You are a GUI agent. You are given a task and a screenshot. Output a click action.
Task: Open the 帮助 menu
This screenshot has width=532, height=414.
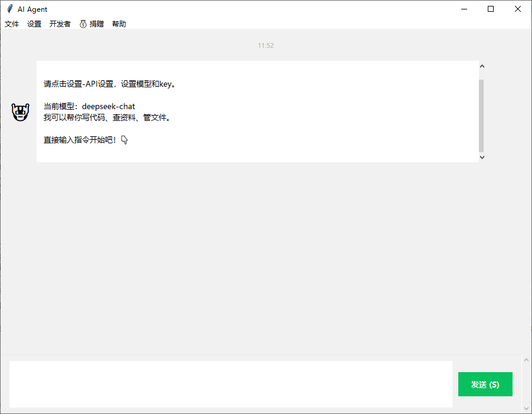[118, 24]
